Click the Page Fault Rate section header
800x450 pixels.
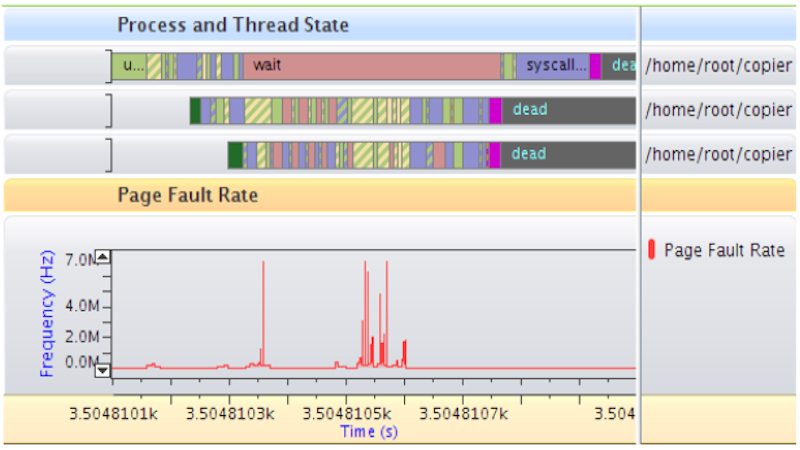[x=188, y=195]
